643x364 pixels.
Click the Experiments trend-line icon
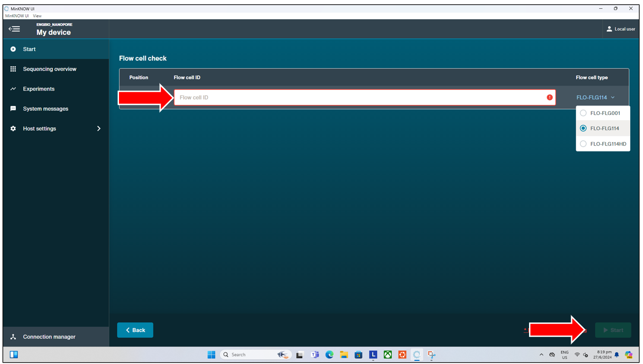pyautogui.click(x=13, y=89)
